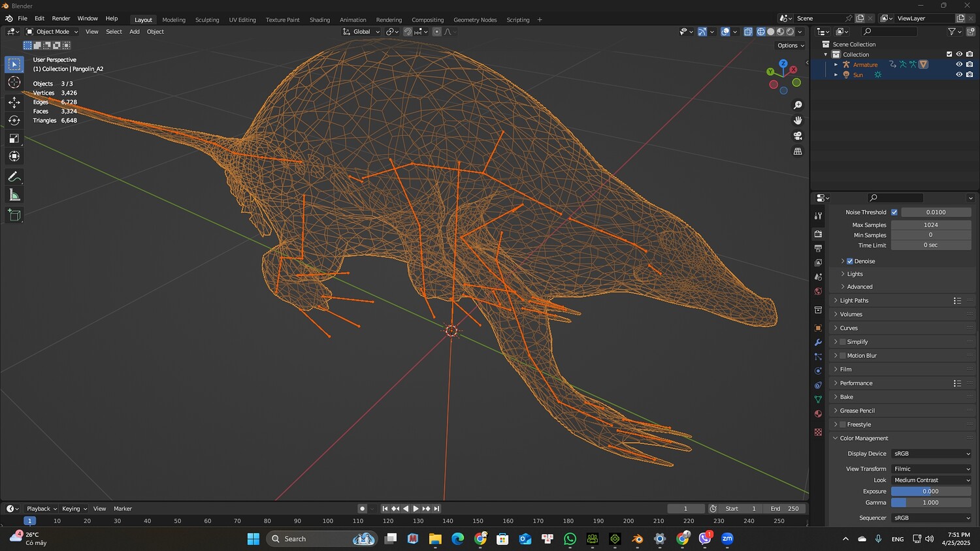980x551 pixels.
Task: Choose the Rotate tool
Action: click(x=14, y=120)
